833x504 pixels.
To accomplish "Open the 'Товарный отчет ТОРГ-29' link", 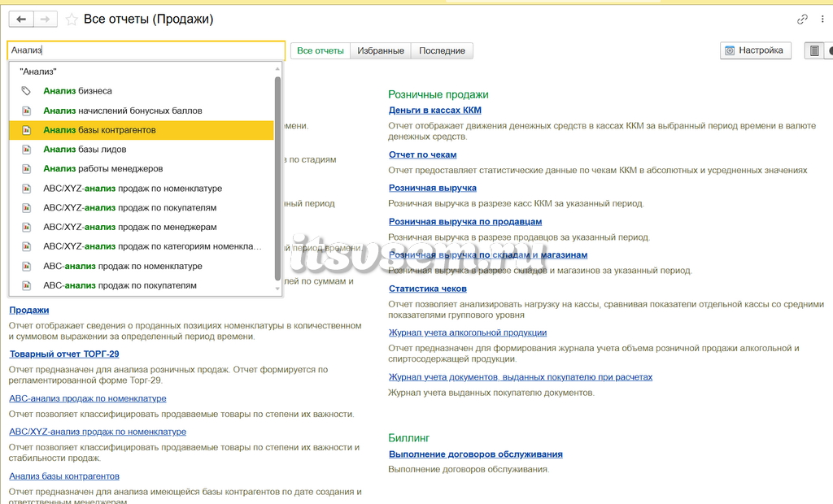I will (x=64, y=354).
